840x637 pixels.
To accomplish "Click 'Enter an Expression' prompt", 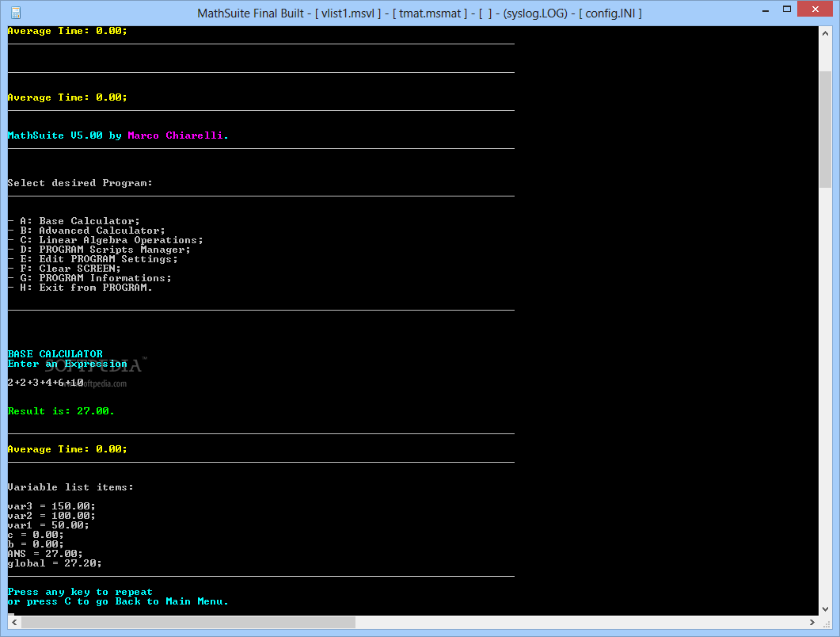I will click(67, 364).
